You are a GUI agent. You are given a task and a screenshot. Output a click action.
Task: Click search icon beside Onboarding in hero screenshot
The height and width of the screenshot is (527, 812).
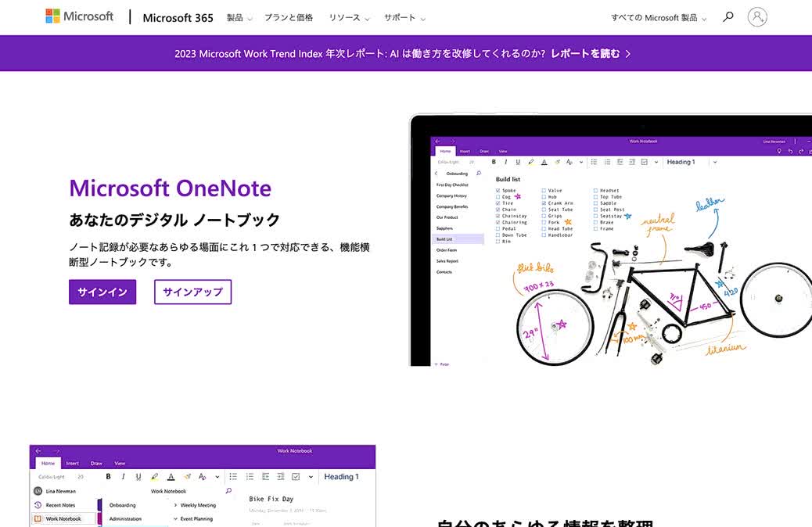(x=479, y=174)
